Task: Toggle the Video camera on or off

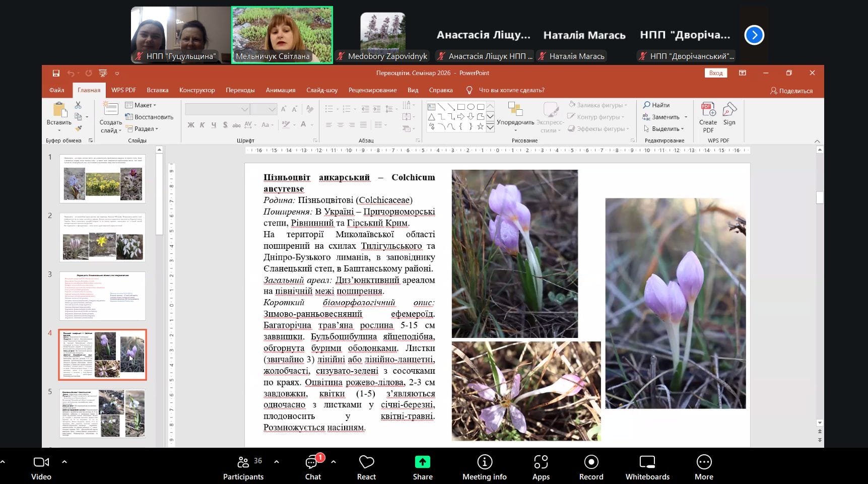Action: (x=41, y=462)
